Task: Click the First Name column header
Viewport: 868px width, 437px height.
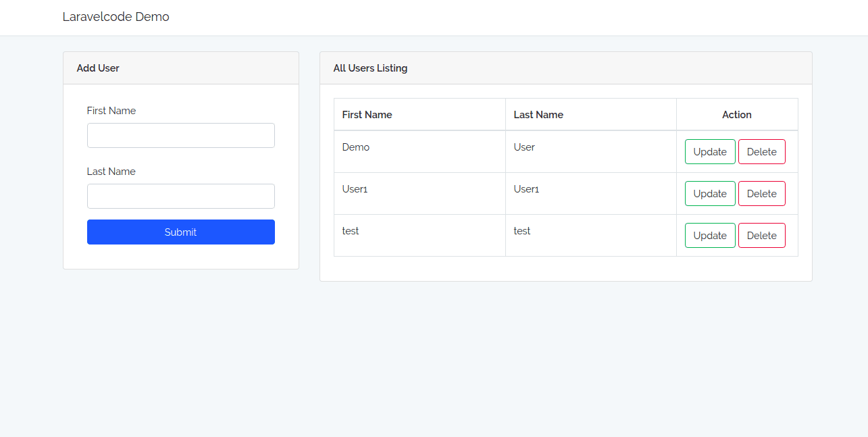Action: coord(367,114)
